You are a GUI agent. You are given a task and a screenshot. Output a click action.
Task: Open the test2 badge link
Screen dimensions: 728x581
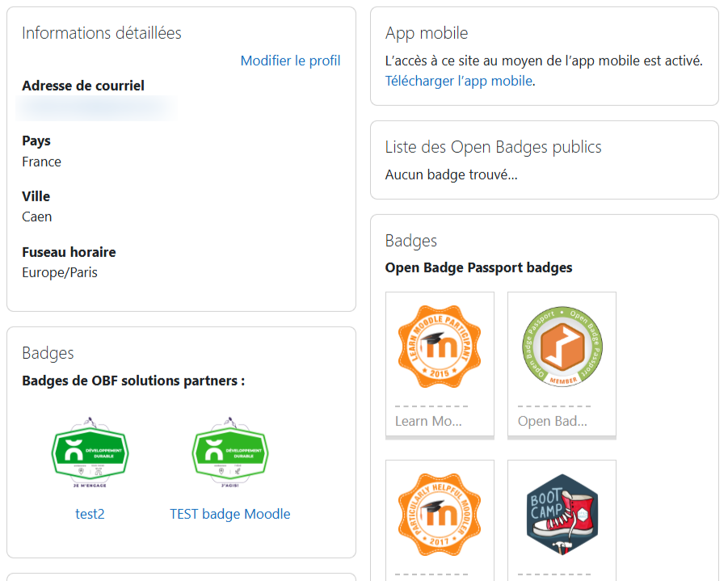(90, 514)
